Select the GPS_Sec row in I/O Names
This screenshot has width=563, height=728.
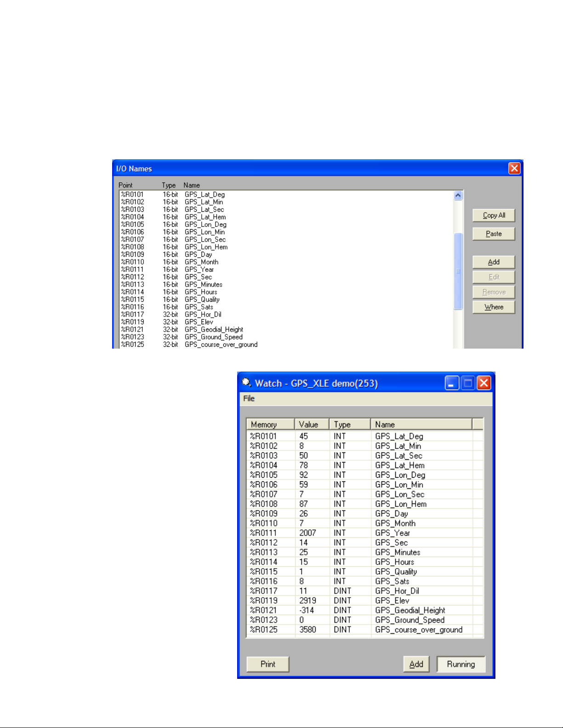(x=286, y=277)
